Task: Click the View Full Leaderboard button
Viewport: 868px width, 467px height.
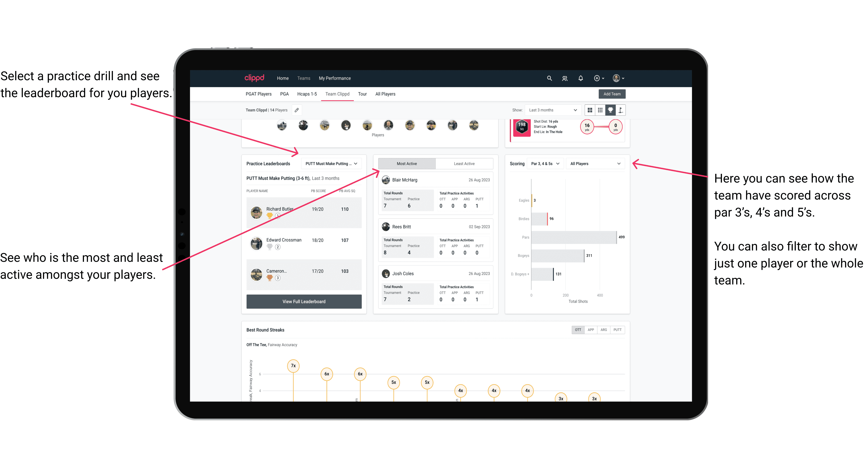Action: (304, 301)
